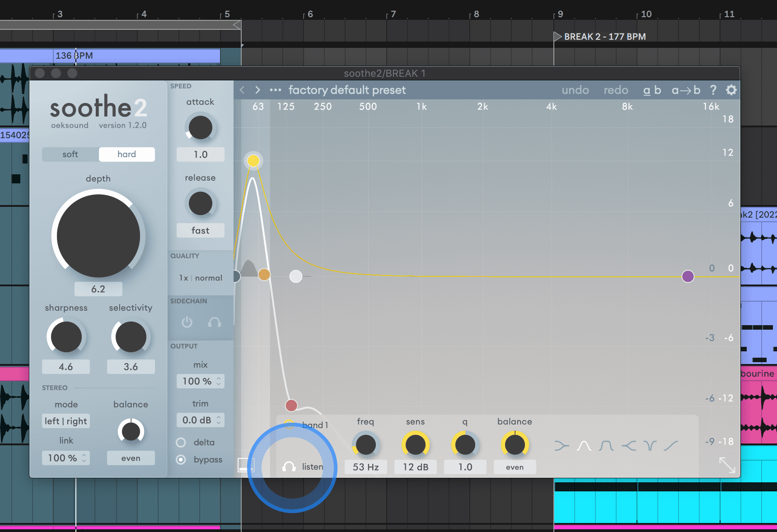Click attack value field 1.0
This screenshot has height=532, width=777.
pyautogui.click(x=201, y=154)
